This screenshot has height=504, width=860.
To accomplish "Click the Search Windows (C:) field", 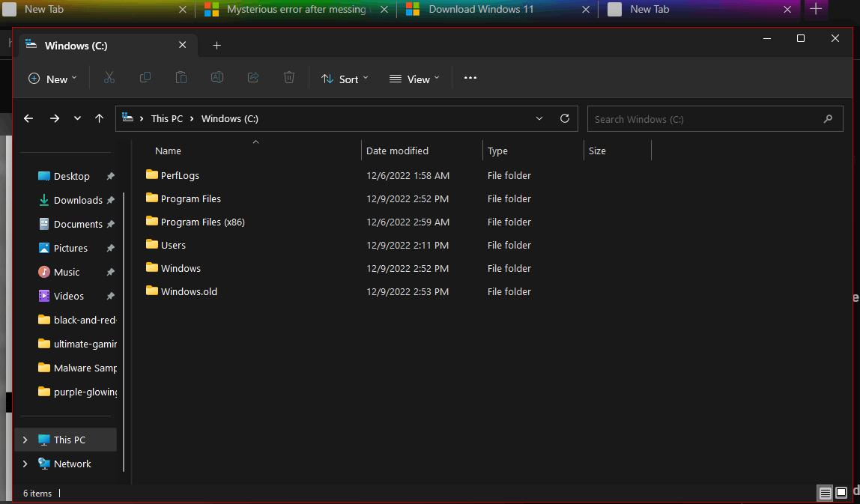I will tap(715, 119).
